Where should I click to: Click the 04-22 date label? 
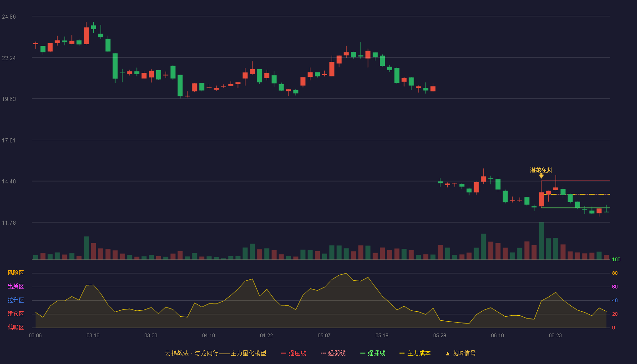[x=266, y=335]
